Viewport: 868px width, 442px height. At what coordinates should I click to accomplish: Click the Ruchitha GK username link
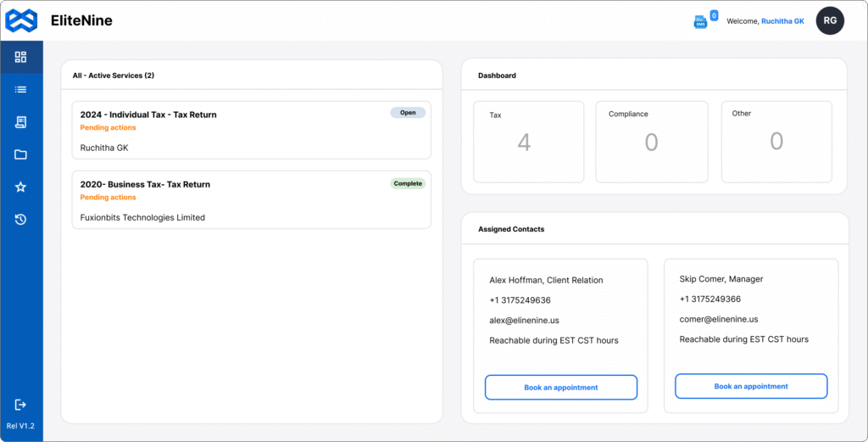tap(782, 21)
